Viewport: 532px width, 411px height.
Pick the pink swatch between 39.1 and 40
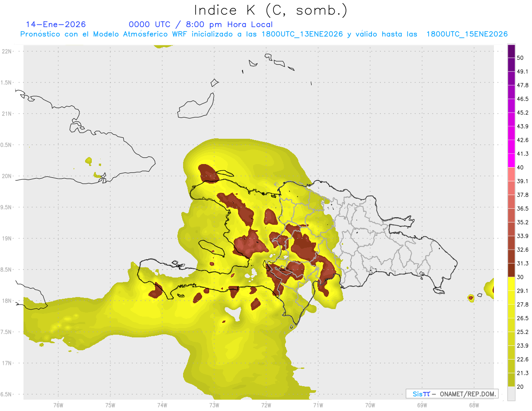pos(511,174)
